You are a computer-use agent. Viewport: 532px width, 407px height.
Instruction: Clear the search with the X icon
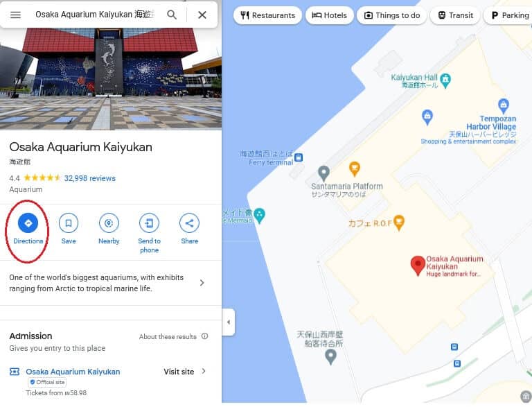(x=202, y=15)
